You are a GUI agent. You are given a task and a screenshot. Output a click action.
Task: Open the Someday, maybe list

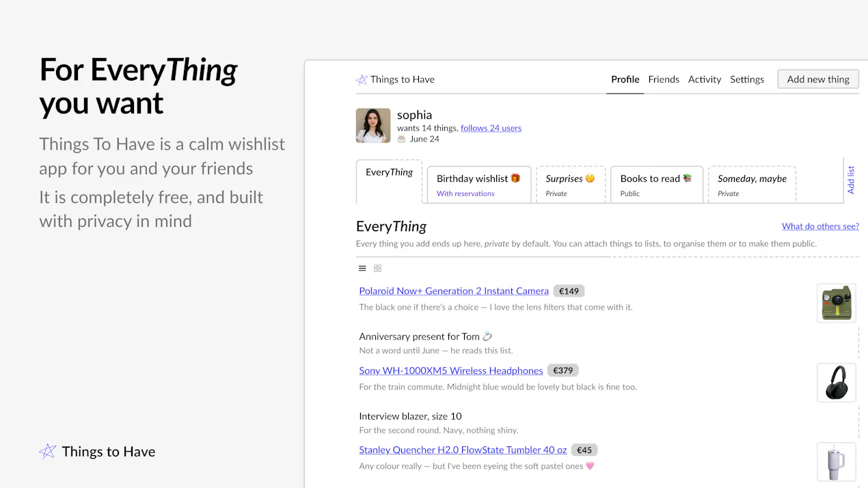(x=752, y=185)
